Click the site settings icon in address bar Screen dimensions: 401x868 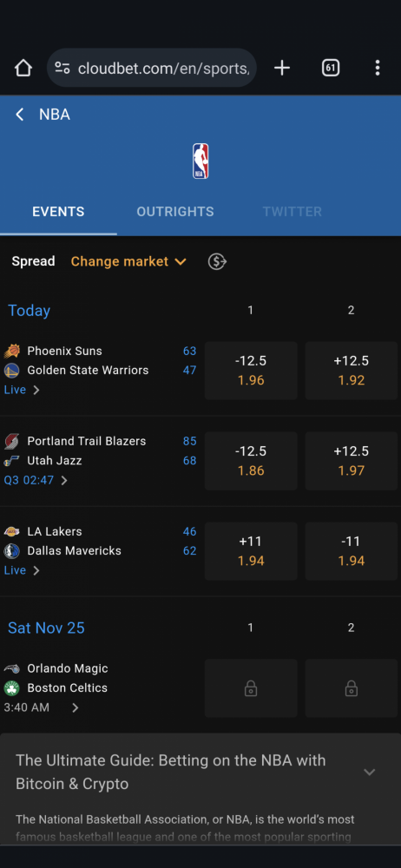62,68
